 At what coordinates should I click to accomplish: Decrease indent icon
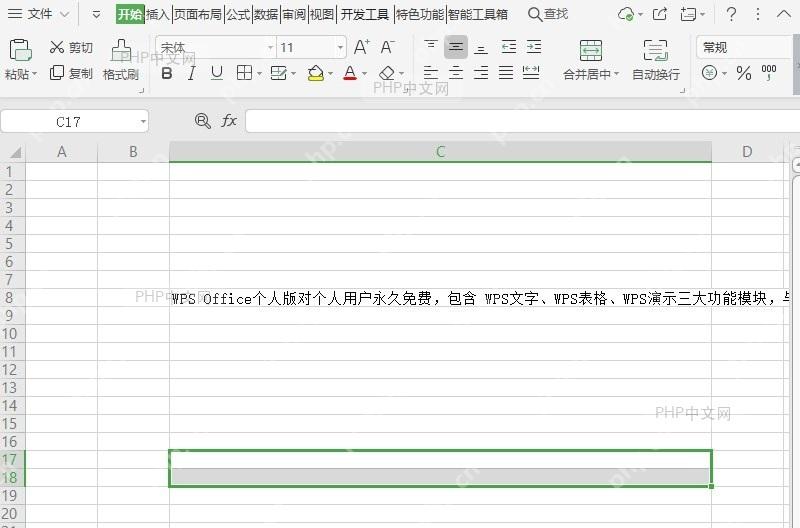[x=509, y=47]
